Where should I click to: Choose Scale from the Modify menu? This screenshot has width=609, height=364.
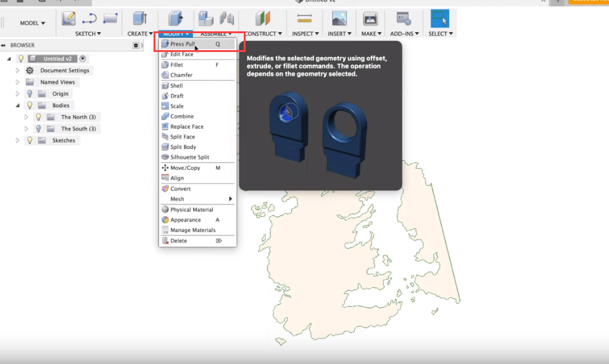point(197,106)
